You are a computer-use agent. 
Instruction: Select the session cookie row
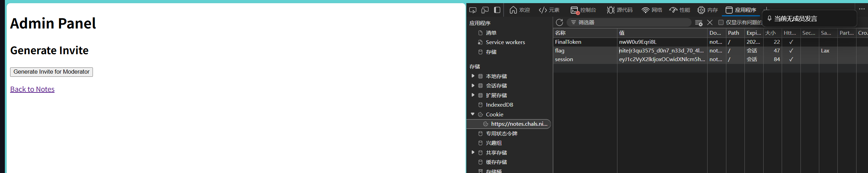pyautogui.click(x=585, y=59)
